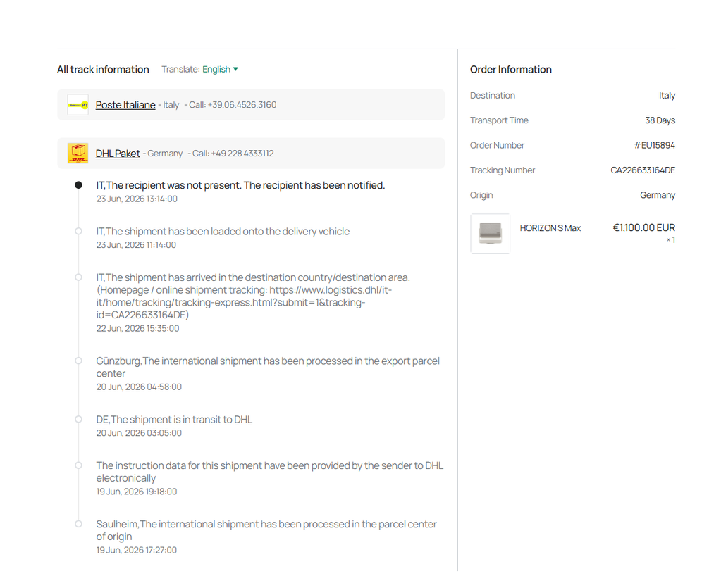
Task: Open the Translate English language dropdown
Action: click(220, 70)
